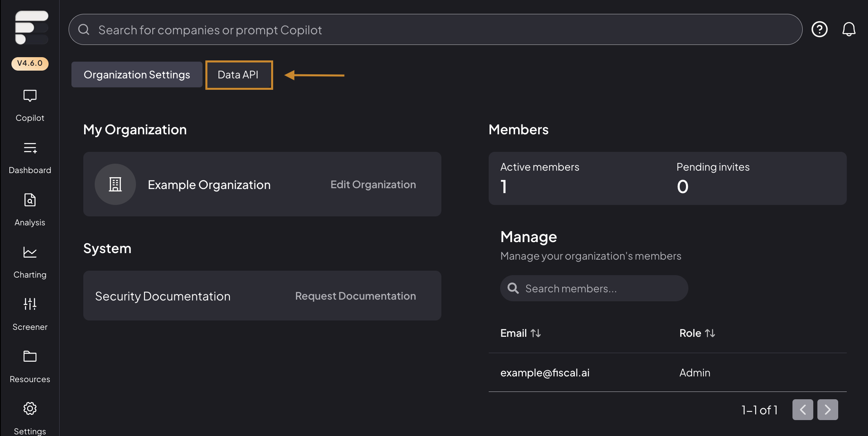Sort members by Email column
The image size is (868, 436).
tap(521, 333)
